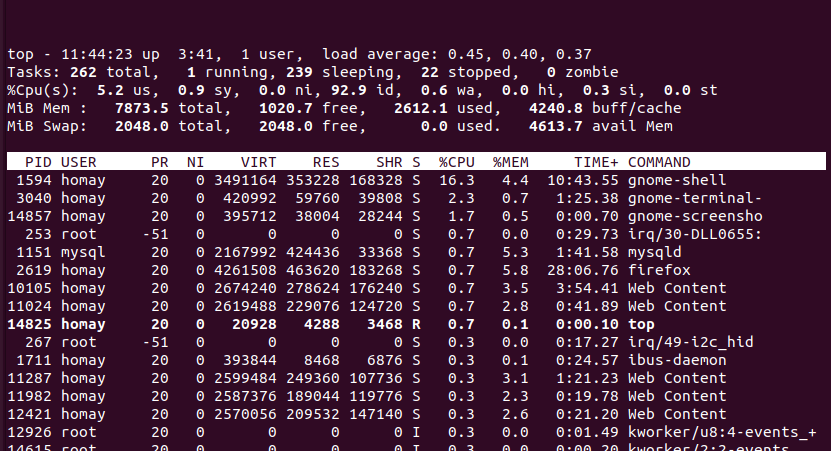
Task: Click the -51 priority of PID 253
Action: point(155,234)
